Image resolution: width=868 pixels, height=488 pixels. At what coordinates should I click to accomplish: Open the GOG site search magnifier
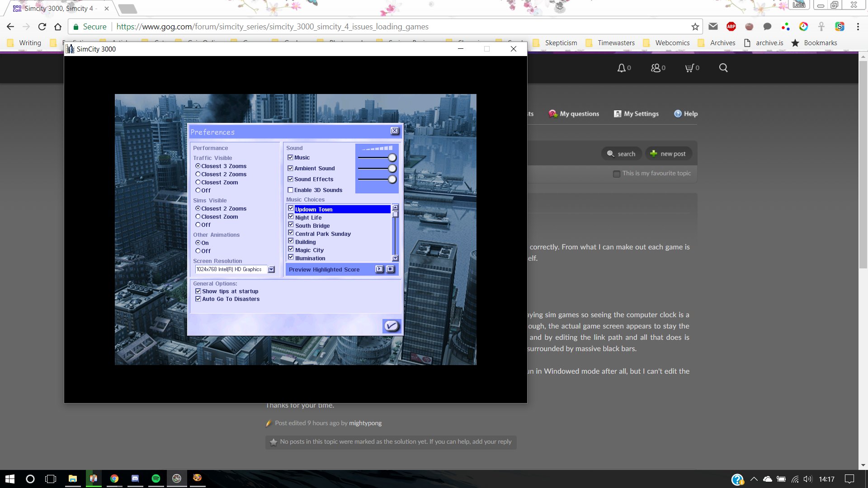click(723, 68)
